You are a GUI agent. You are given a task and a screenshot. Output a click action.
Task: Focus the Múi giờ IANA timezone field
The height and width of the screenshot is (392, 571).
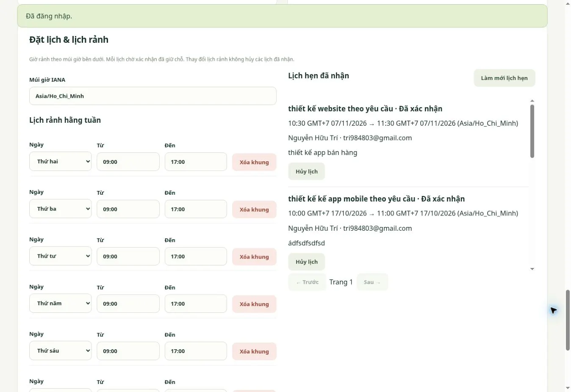(x=152, y=96)
